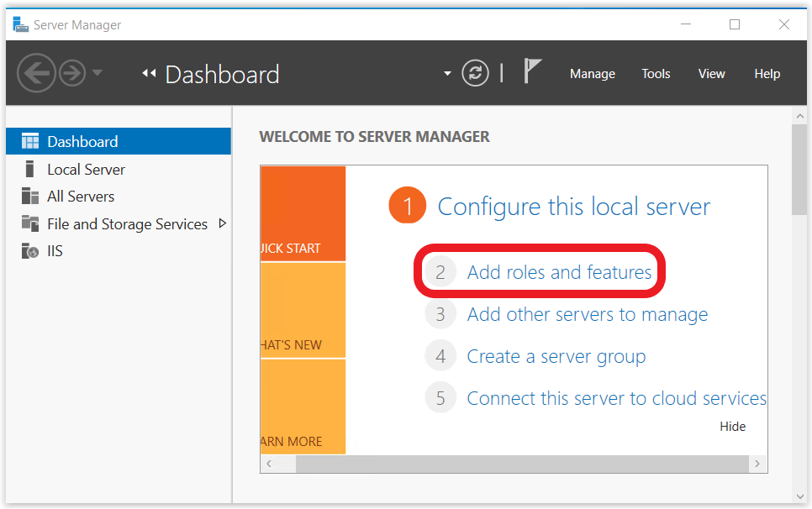Open the View menu
The image size is (812, 509).
(711, 74)
